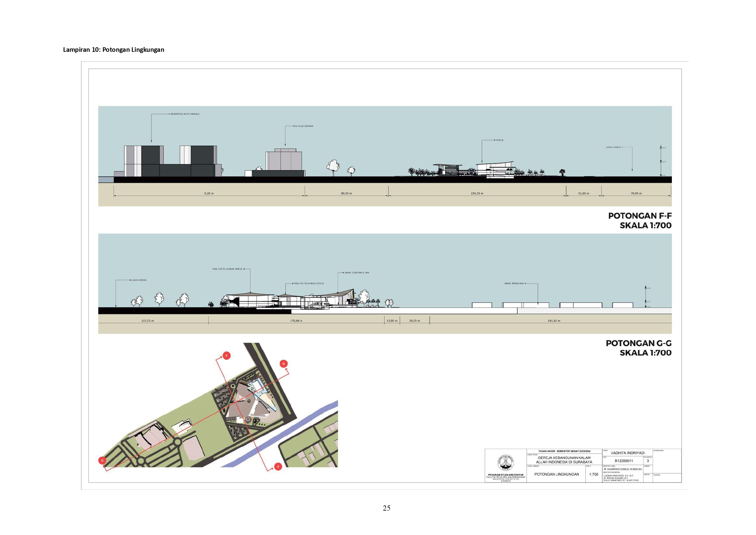Select the Sekolah Seminari annotation label
The image size is (756, 535).
tap(304, 126)
